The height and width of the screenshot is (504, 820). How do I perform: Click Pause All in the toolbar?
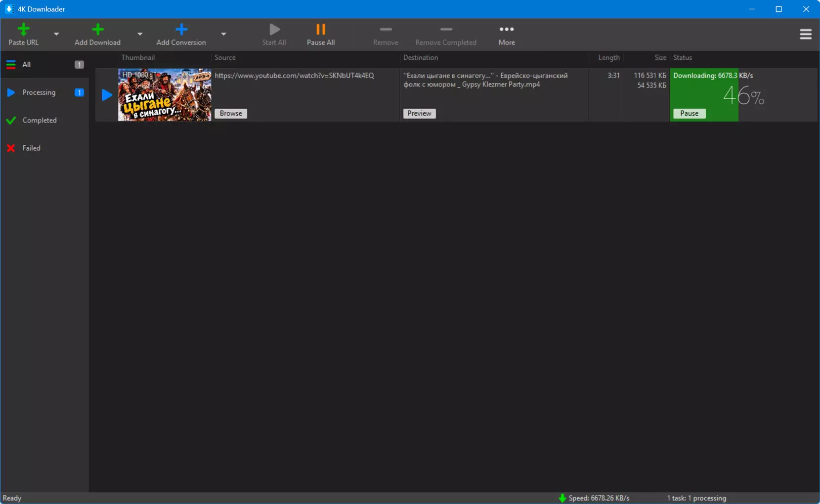point(321,35)
